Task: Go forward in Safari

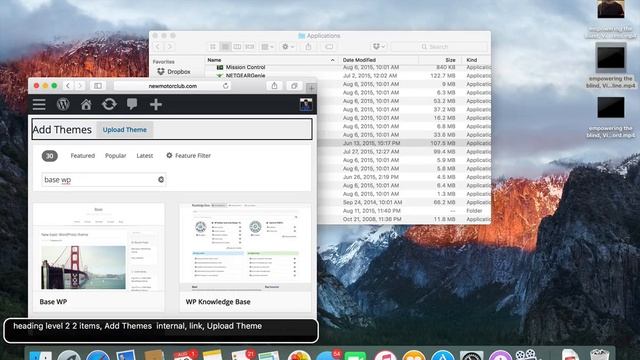Action: (x=80, y=86)
